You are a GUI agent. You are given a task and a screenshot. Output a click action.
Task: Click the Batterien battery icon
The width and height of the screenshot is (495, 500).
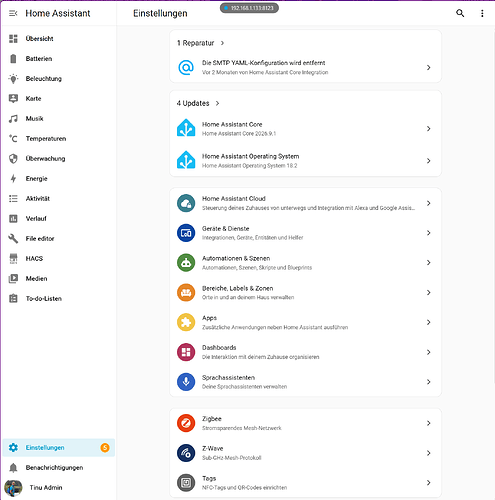click(13, 59)
